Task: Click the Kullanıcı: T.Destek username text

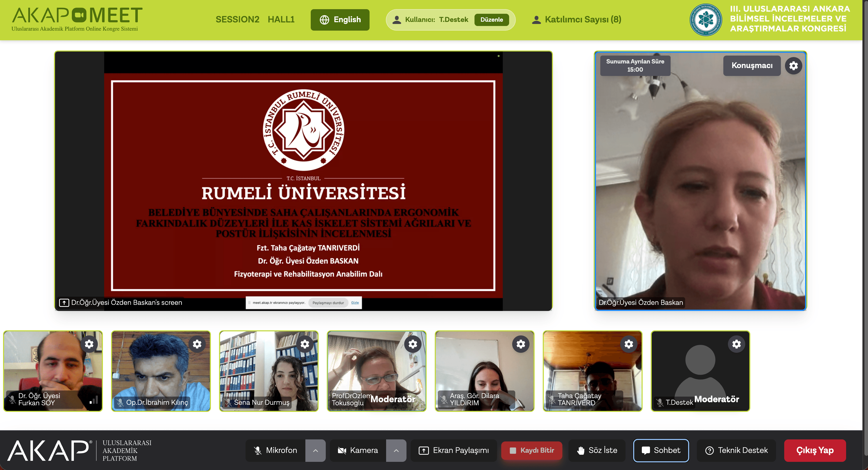Action: coord(436,20)
